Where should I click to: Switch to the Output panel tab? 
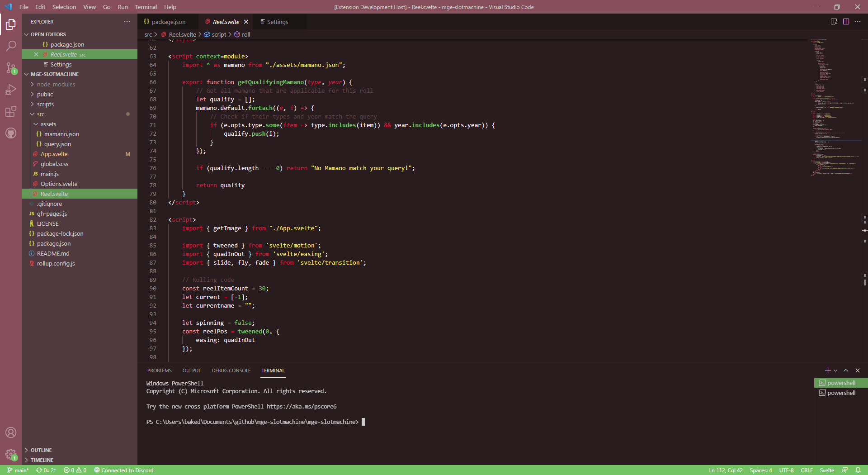coord(192,370)
